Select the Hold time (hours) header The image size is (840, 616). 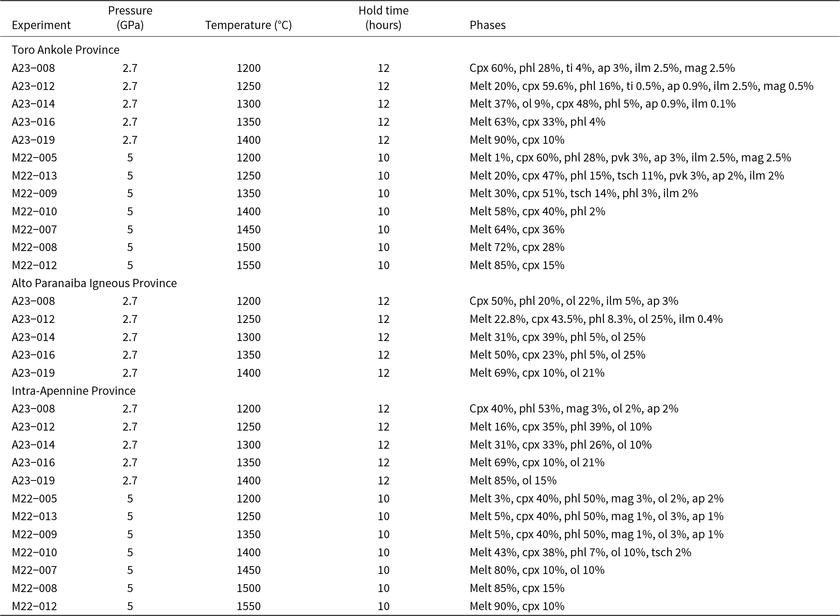pos(383,18)
